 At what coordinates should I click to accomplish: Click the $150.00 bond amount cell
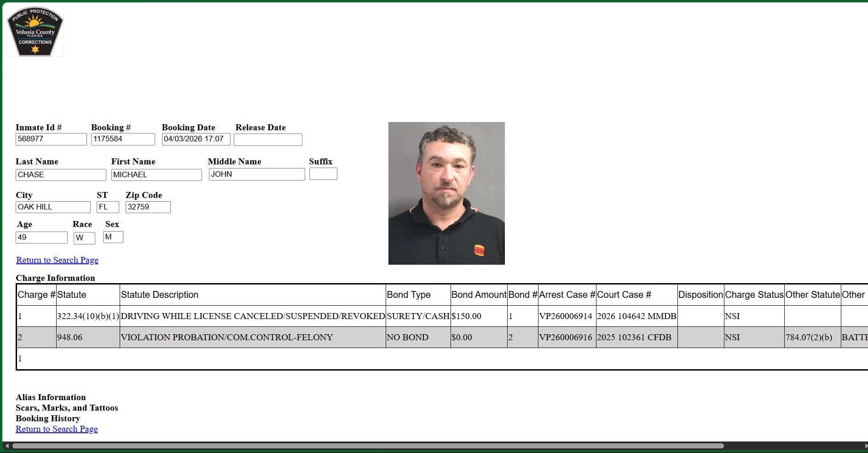[x=479, y=316]
